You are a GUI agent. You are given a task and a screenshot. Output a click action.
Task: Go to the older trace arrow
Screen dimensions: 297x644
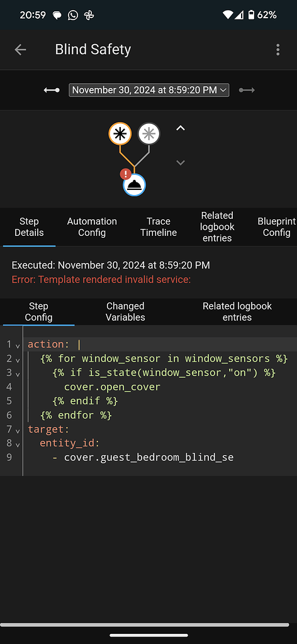click(x=52, y=90)
